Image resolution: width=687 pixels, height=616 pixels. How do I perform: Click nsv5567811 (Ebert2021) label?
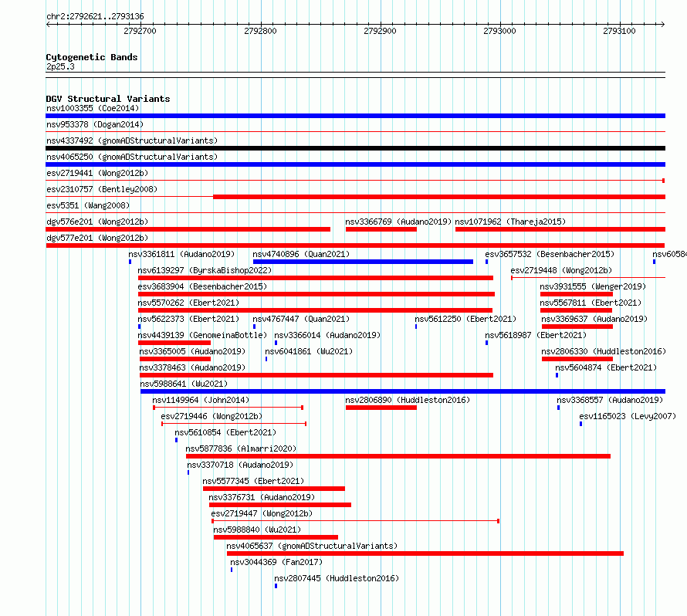click(591, 303)
